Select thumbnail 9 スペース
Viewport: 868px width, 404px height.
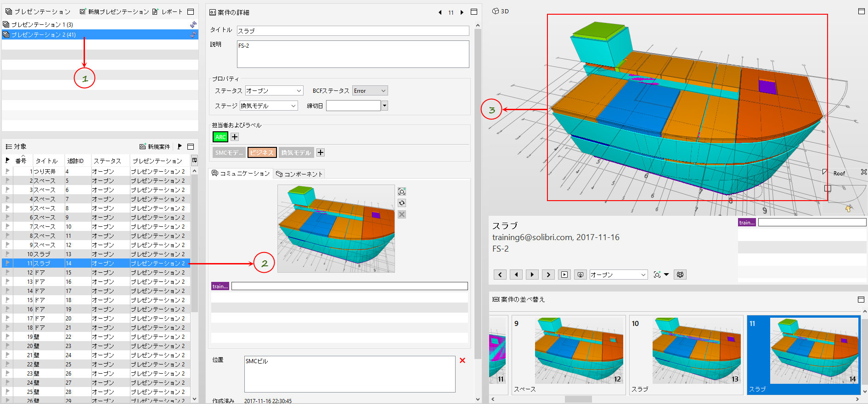click(569, 355)
